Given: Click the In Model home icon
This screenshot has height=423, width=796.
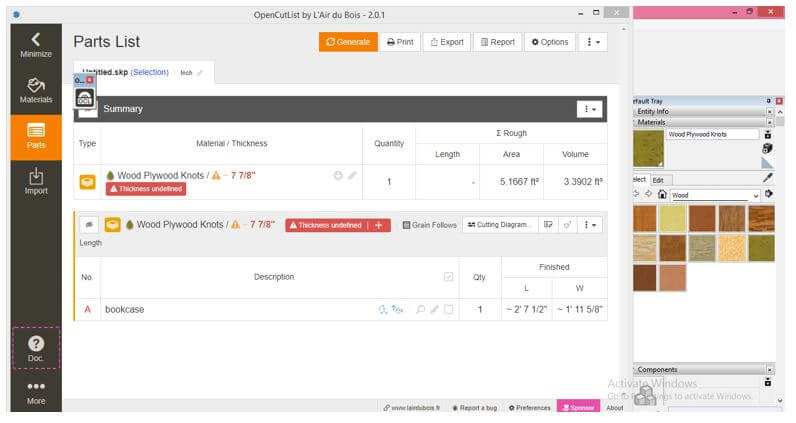Looking at the screenshot, I should tap(662, 194).
